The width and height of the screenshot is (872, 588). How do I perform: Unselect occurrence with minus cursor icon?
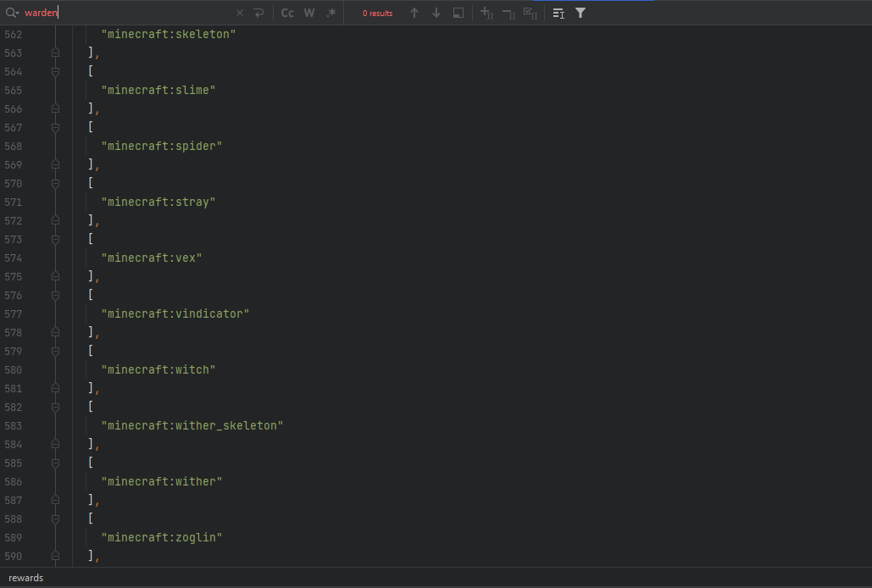(x=508, y=13)
